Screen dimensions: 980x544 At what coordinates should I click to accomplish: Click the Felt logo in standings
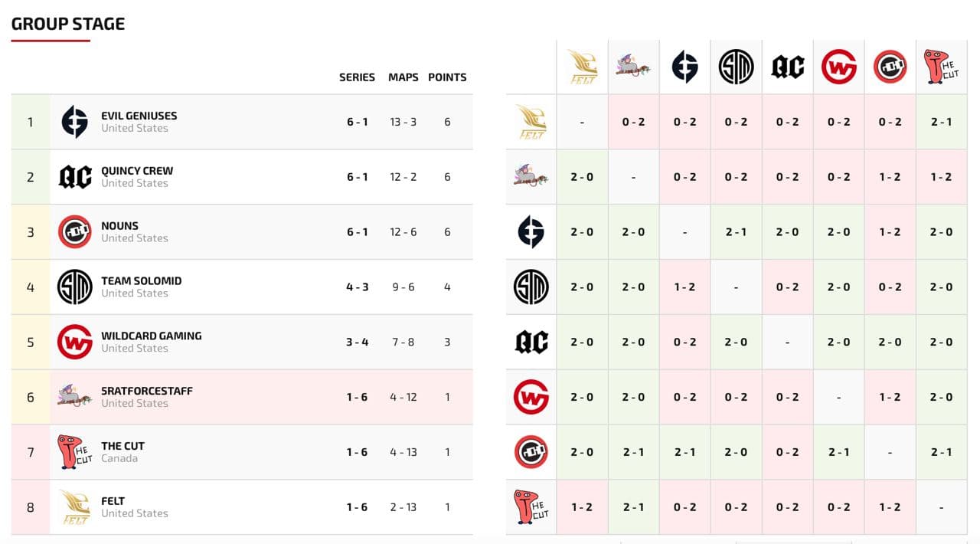[x=75, y=507]
